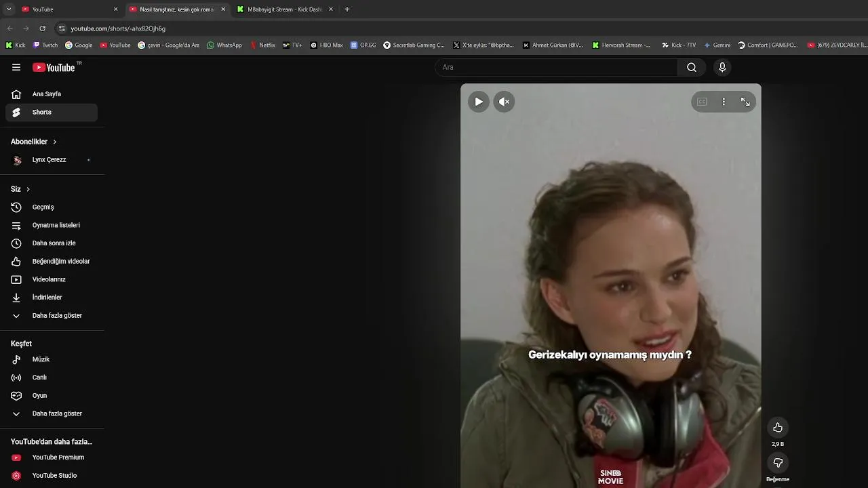Click the search magnifier button
This screenshot has width=868, height=488.
[692, 67]
